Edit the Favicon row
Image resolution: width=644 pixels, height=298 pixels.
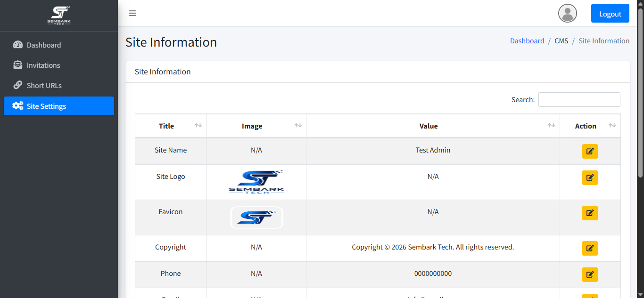[590, 213]
